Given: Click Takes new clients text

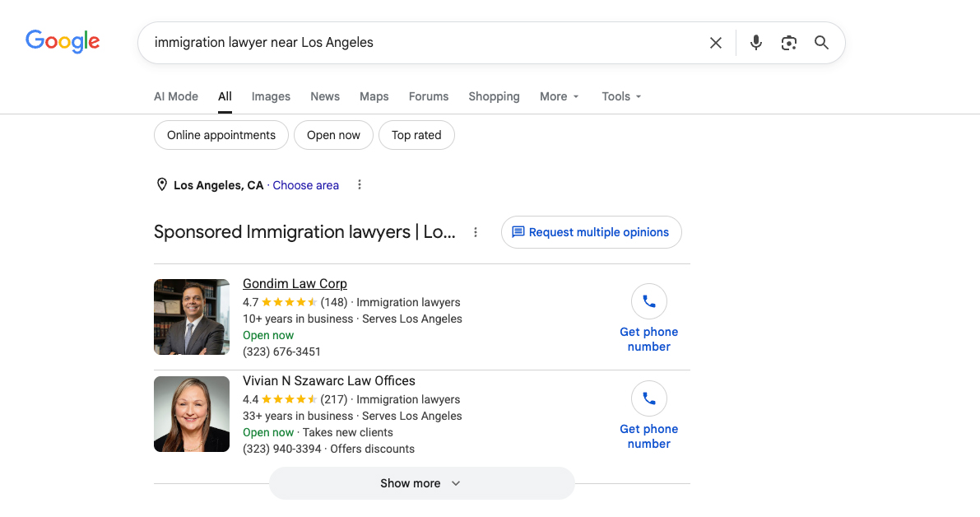Looking at the screenshot, I should point(348,432).
